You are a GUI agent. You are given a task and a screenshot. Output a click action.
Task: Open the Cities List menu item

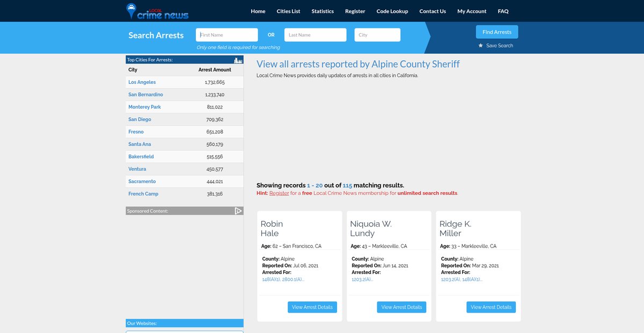[289, 11]
